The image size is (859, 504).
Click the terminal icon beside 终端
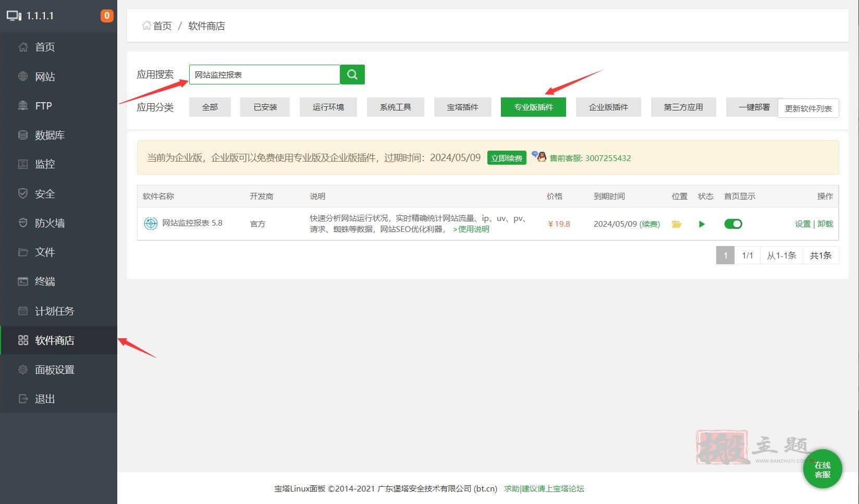[23, 281]
